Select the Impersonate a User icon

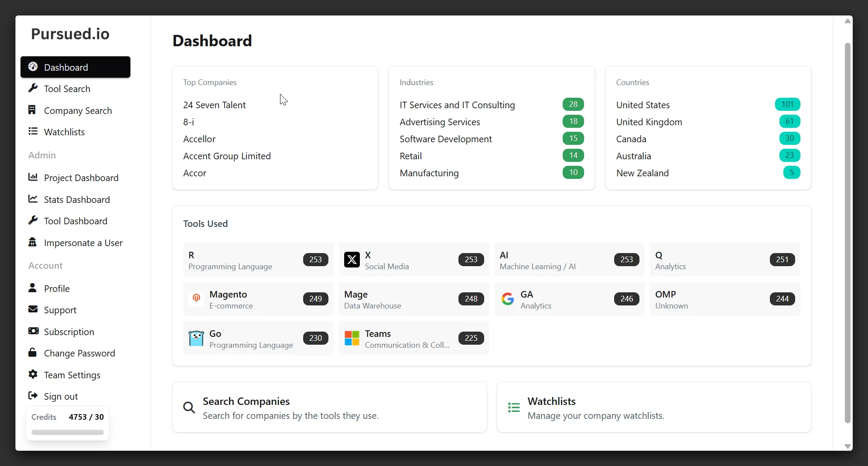coord(33,243)
